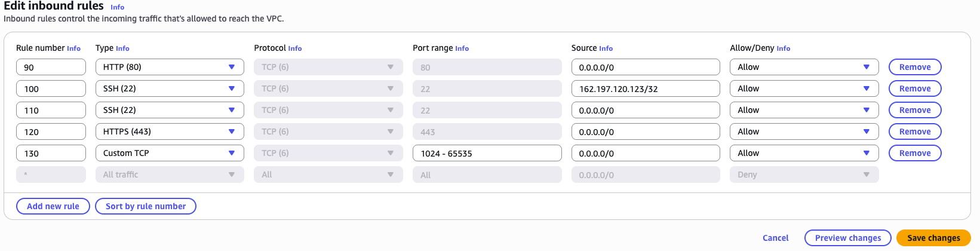The width and height of the screenshot is (980, 251).
Task: Open Info link next to Edit inbound rules
Action: point(118,7)
